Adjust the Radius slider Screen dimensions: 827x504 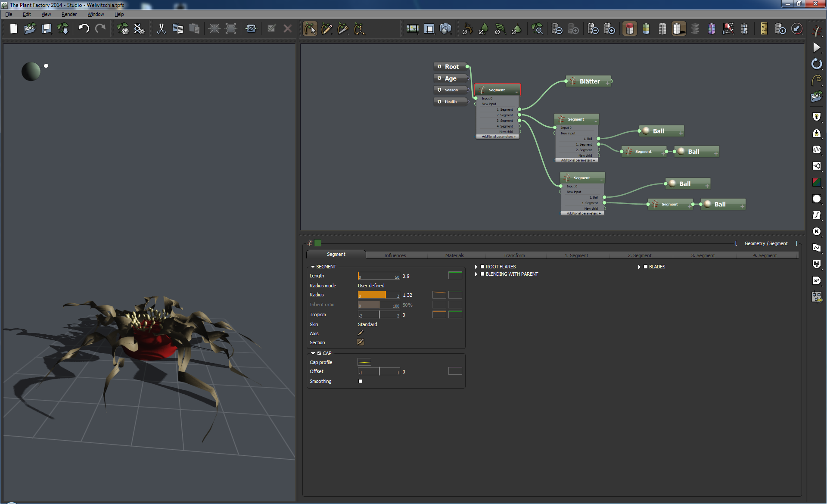click(378, 295)
